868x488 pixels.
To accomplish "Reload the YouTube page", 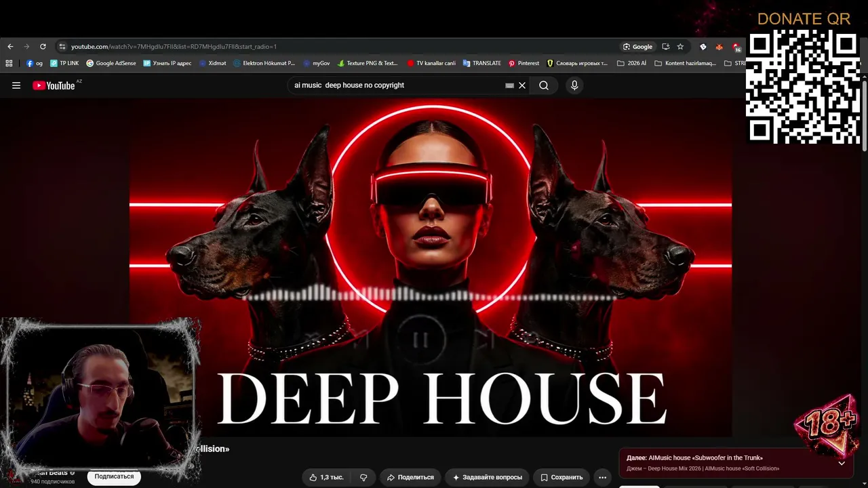I will [43, 47].
